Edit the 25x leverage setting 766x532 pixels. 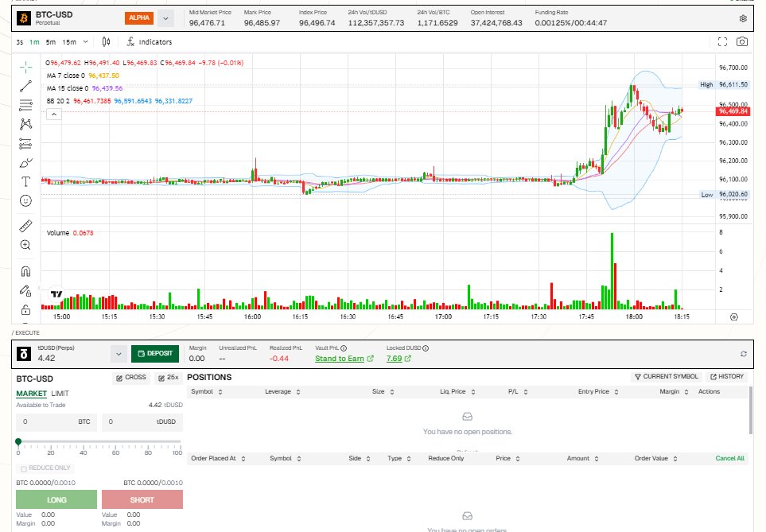(x=168, y=378)
